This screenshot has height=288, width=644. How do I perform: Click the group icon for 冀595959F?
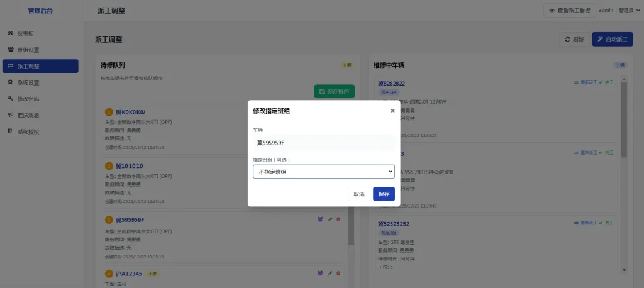320,219
